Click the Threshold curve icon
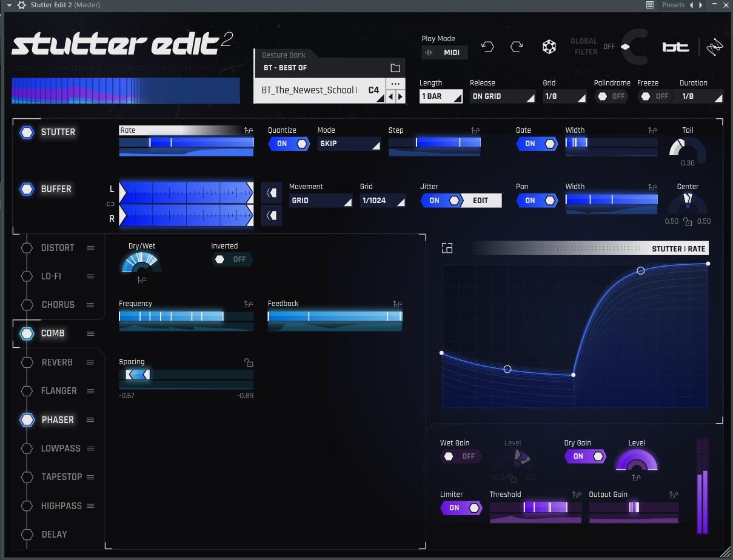 (577, 495)
